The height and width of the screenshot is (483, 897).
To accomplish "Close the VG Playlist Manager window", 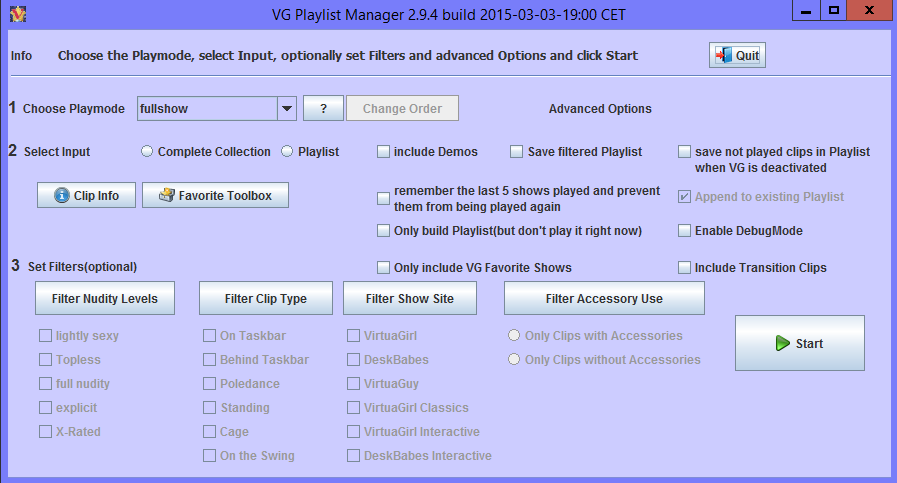I will (870, 10).
